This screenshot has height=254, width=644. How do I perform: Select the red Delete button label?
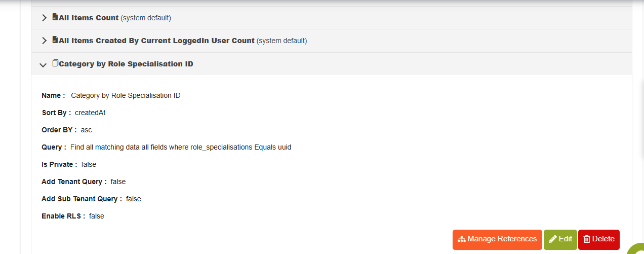(603, 239)
